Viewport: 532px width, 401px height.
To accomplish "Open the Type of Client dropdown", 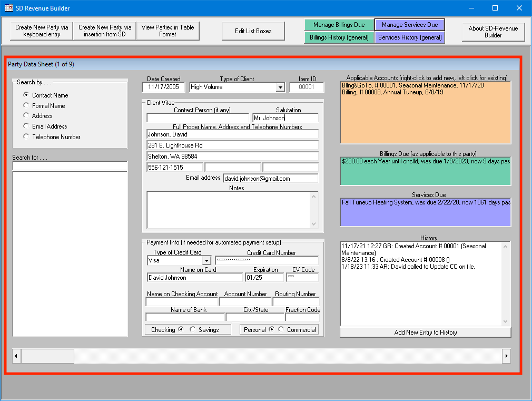I will click(280, 87).
